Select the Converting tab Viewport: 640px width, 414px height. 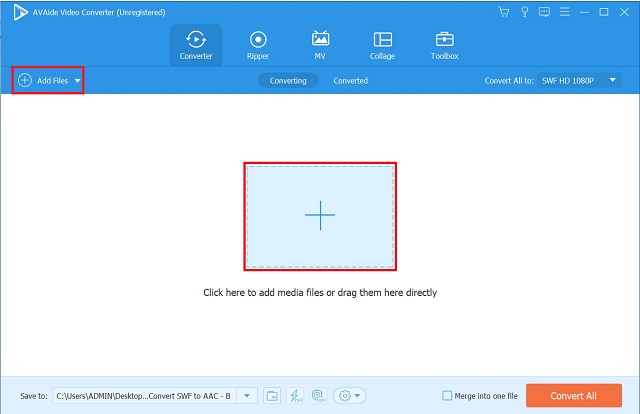pos(288,80)
